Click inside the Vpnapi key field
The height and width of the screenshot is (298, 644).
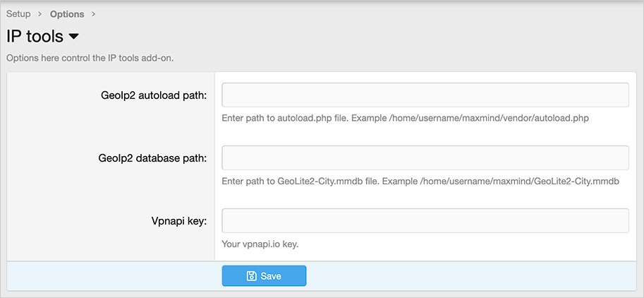click(425, 220)
